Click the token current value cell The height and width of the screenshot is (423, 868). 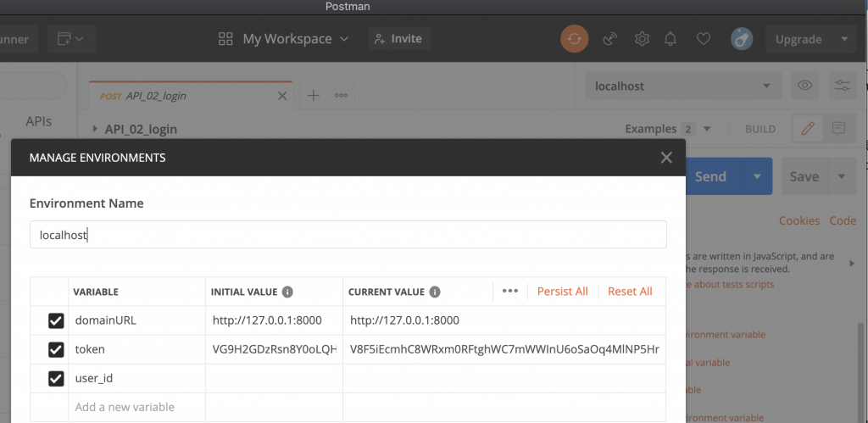504,349
